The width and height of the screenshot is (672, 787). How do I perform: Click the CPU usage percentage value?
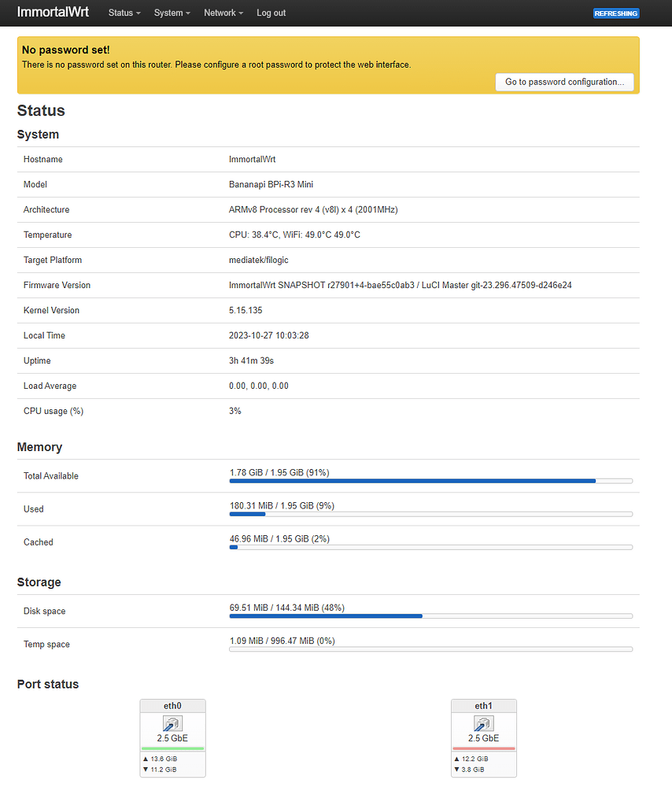(x=234, y=411)
